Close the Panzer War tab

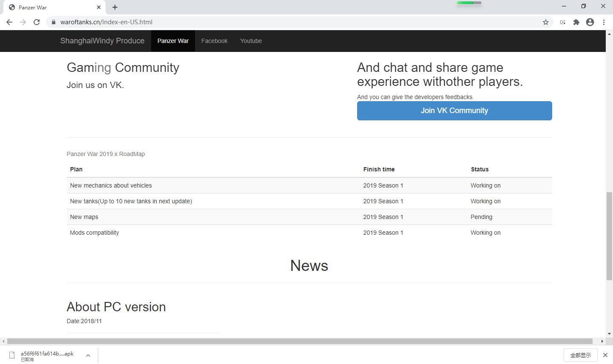(99, 7)
